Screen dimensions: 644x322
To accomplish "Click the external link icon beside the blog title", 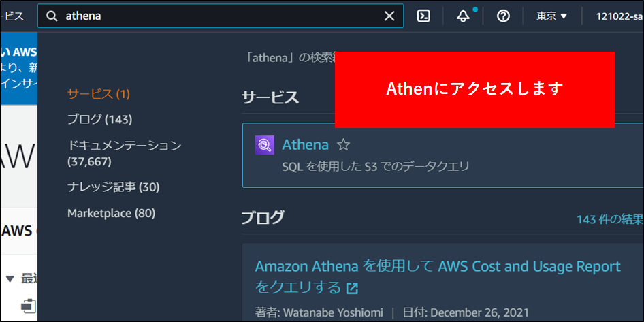I will 352,288.
